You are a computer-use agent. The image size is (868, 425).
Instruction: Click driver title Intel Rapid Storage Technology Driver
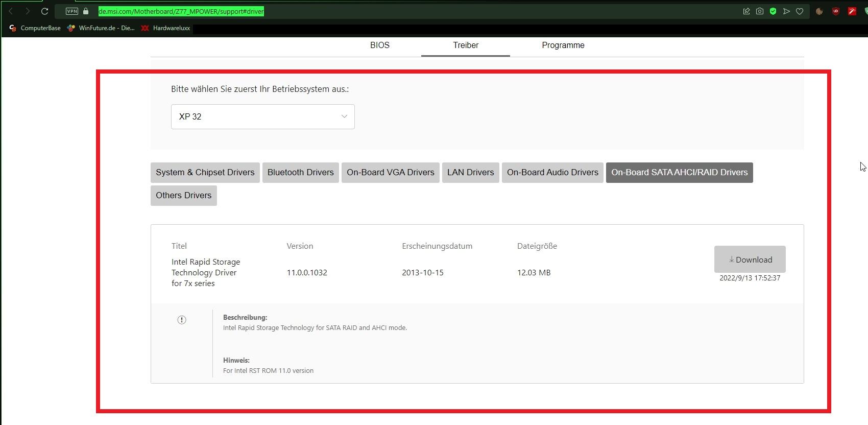[x=206, y=273]
